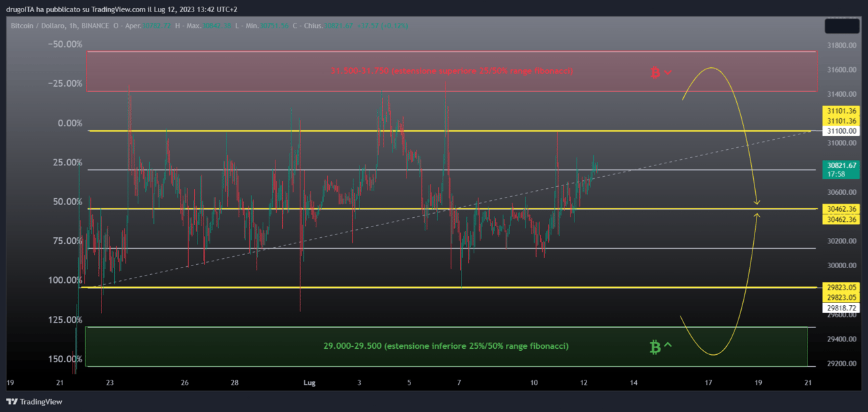
Task: Click the white 29818.72 price label
Action: pos(841,308)
